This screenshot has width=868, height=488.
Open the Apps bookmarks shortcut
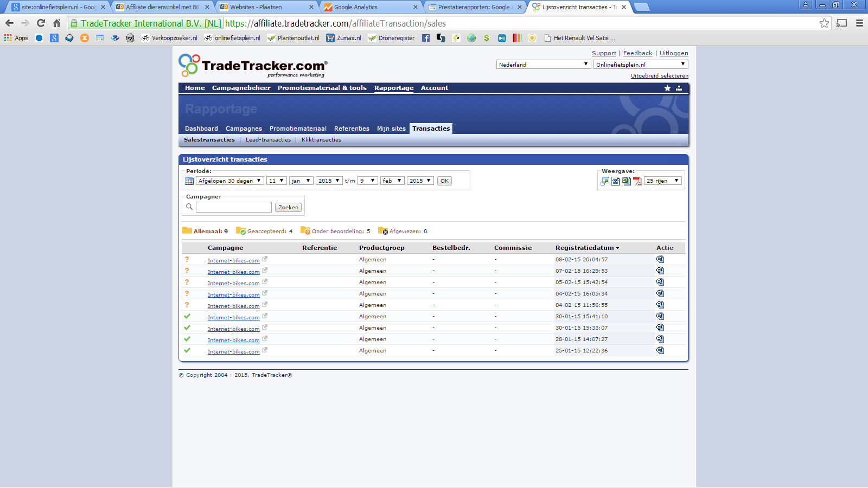click(16, 38)
